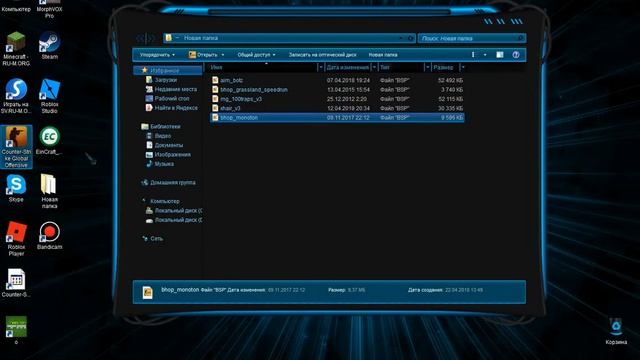Sort files by the Тип column header
Image resolution: width=640 pixels, height=360 pixels.
[401, 67]
